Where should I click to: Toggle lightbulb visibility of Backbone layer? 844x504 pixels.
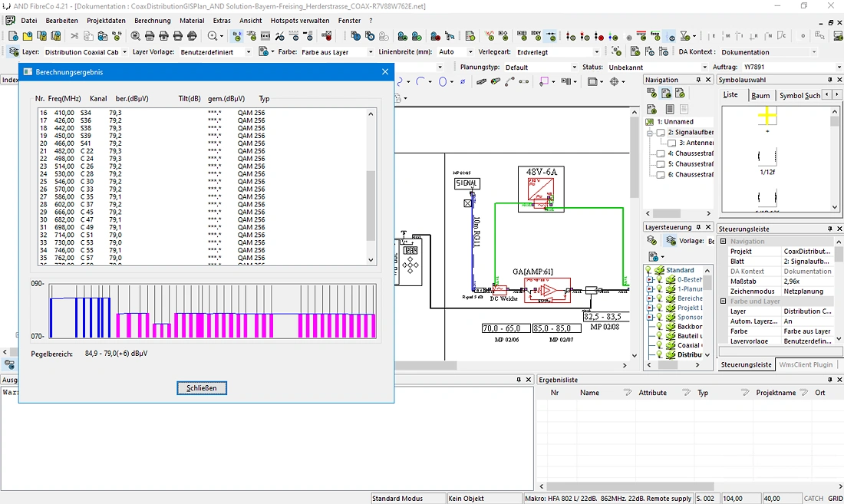click(659, 327)
